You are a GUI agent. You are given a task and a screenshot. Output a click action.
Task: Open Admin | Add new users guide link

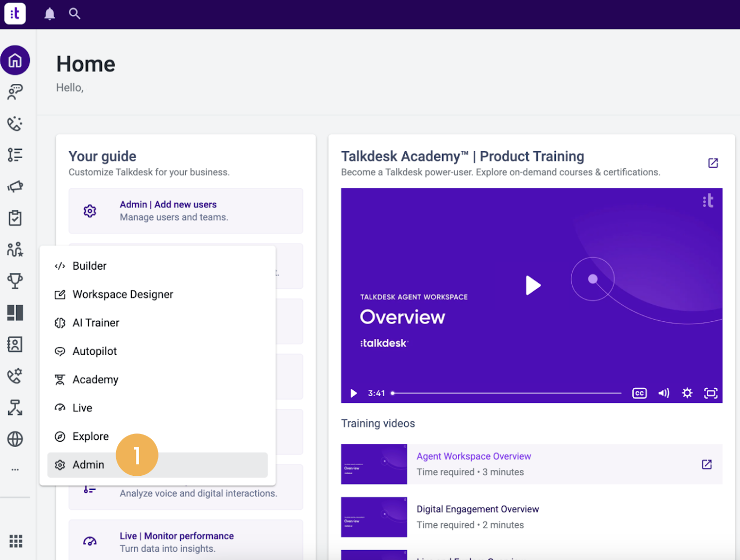click(168, 204)
